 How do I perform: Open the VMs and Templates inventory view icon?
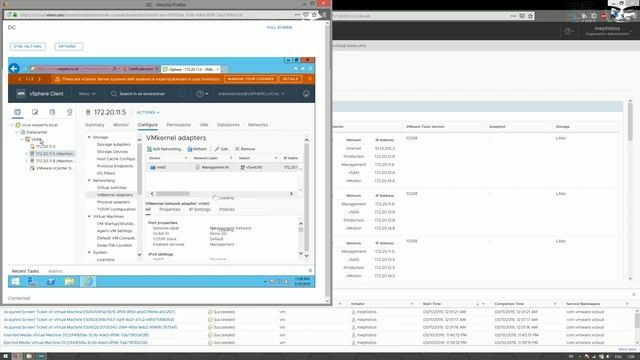(35, 112)
